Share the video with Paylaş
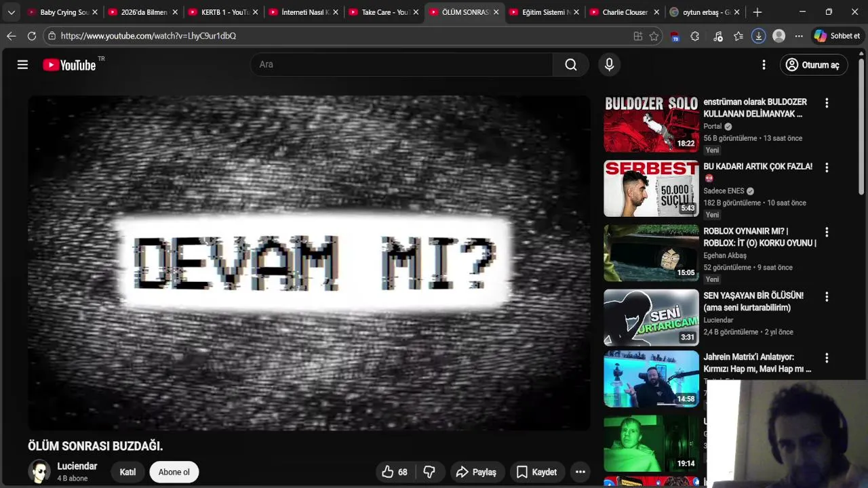The width and height of the screenshot is (868, 488). 476,472
